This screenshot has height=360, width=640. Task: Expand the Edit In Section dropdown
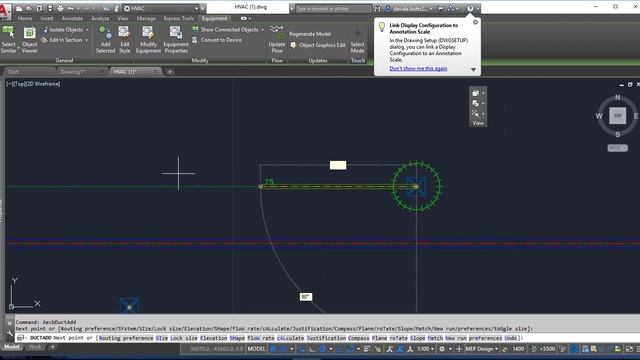pos(87,40)
